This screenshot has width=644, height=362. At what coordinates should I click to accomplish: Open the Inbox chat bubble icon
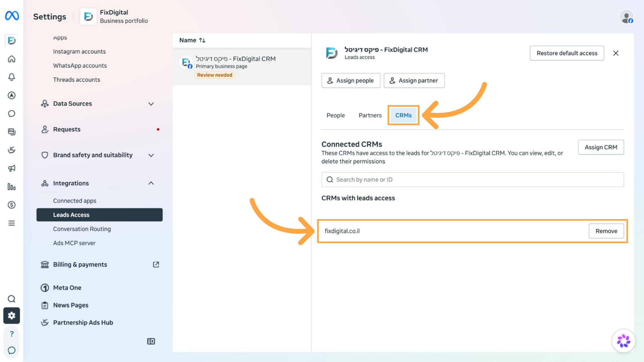point(12,114)
